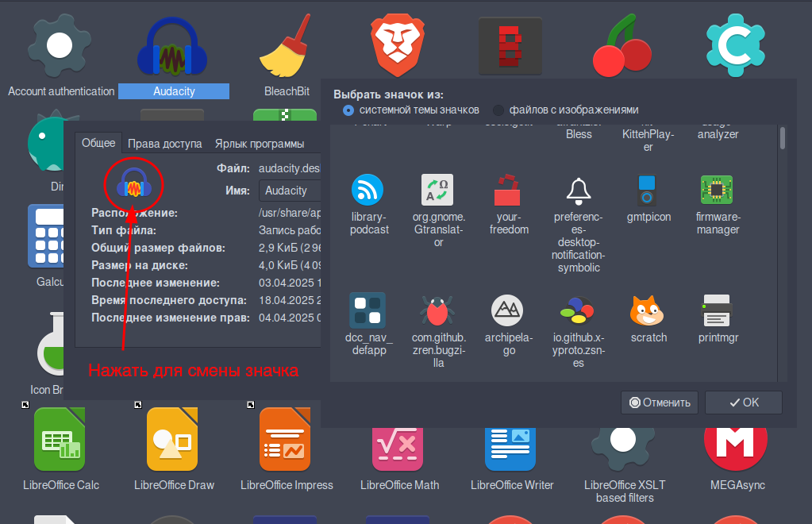Image resolution: width=812 pixels, height=524 pixels.
Task: Switch to the Общее tab
Action: pos(98,143)
